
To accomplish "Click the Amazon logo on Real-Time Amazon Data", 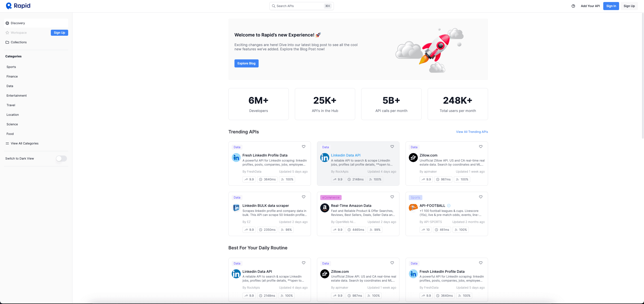I will pyautogui.click(x=325, y=208).
